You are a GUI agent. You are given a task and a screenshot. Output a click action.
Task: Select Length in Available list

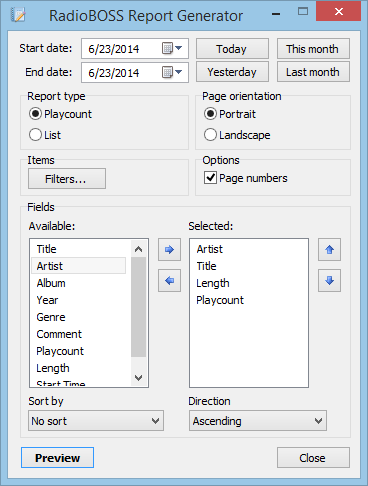point(78,368)
